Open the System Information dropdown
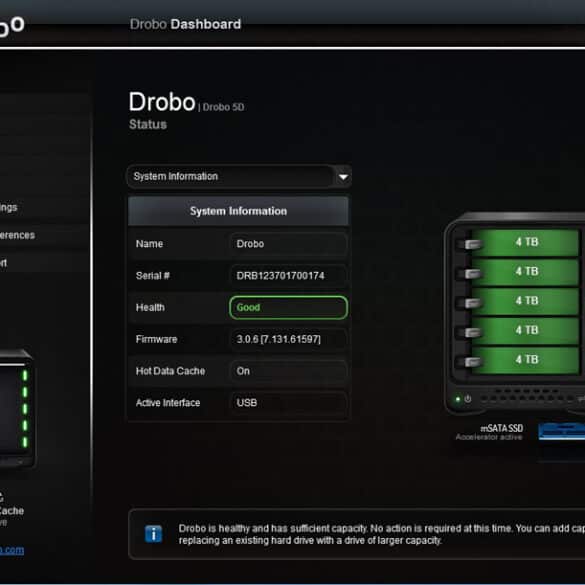Image resolution: width=585 pixels, height=585 pixels. (239, 176)
